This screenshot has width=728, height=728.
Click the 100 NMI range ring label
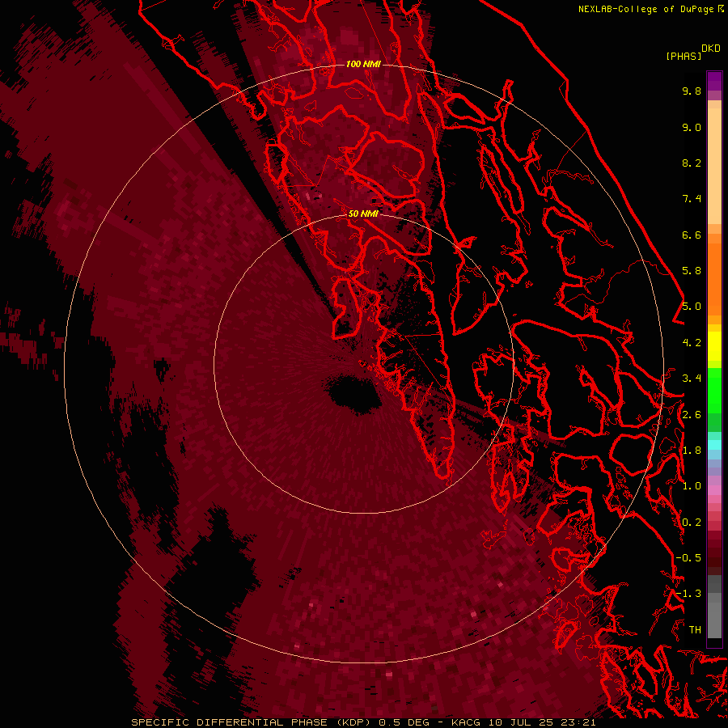pyautogui.click(x=363, y=64)
